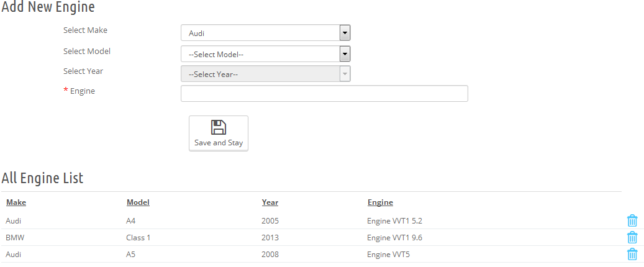Click the Engine VVT1 9.6 cell

tap(394, 237)
